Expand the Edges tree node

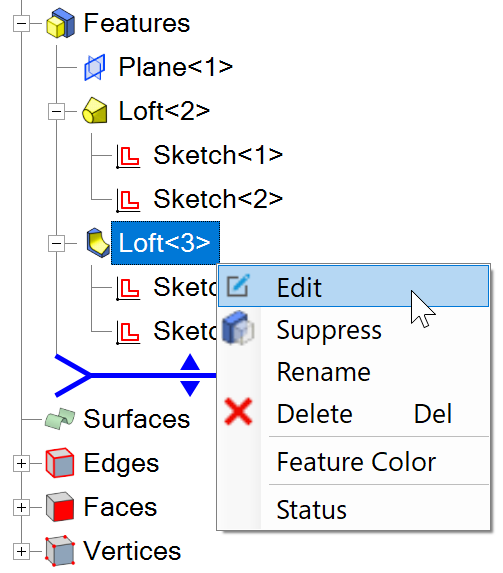pos(21,463)
